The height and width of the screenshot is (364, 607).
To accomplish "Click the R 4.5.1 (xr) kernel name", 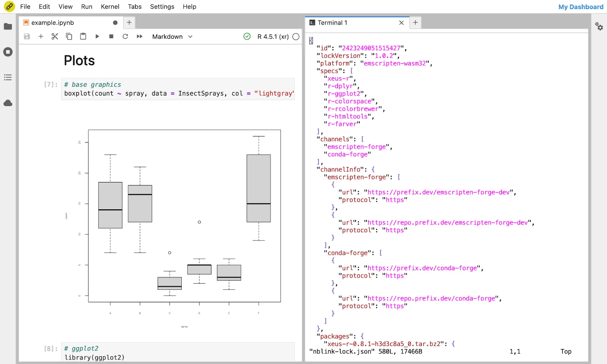I will pos(273,36).
